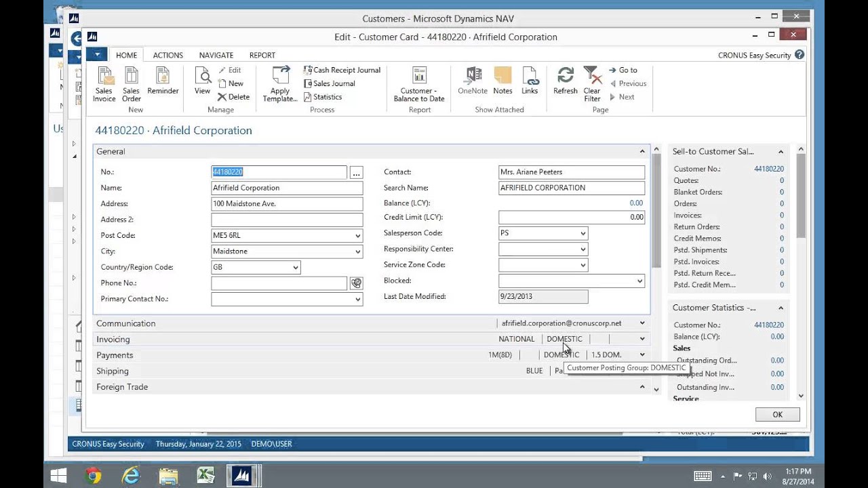Expand the Invoicing FastTab
The width and height of the screenshot is (868, 488).
point(642,339)
